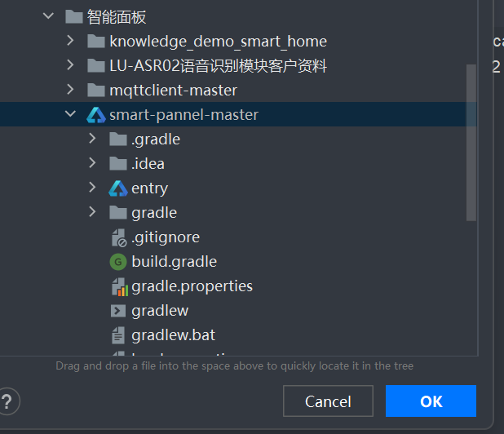Click the gradlew script icon

(118, 311)
